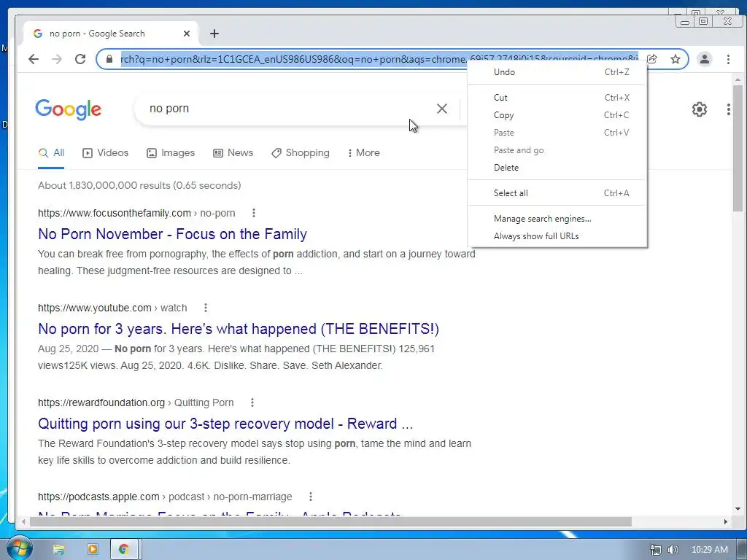747x560 pixels.
Task: Enable Always show full URLs
Action: [x=557, y=236]
